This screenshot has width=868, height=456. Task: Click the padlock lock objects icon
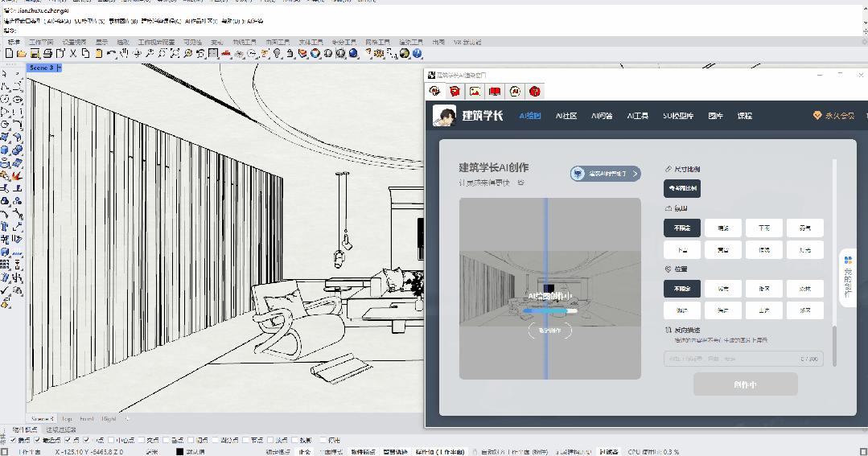(x=290, y=53)
